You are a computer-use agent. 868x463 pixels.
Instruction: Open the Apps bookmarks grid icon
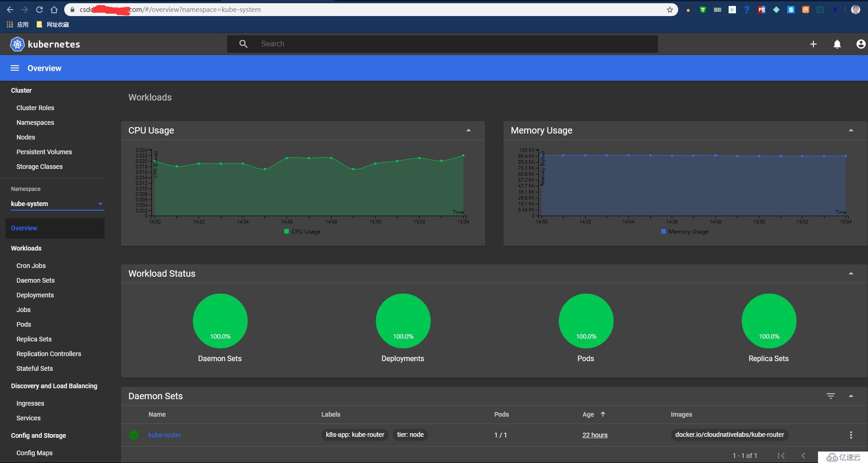pos(10,24)
